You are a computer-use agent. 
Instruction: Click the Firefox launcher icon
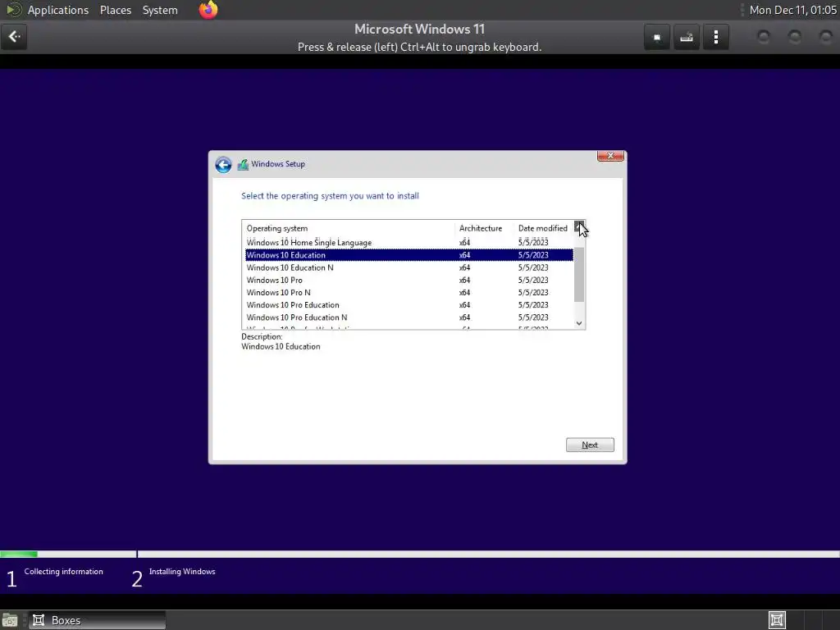[x=208, y=10]
